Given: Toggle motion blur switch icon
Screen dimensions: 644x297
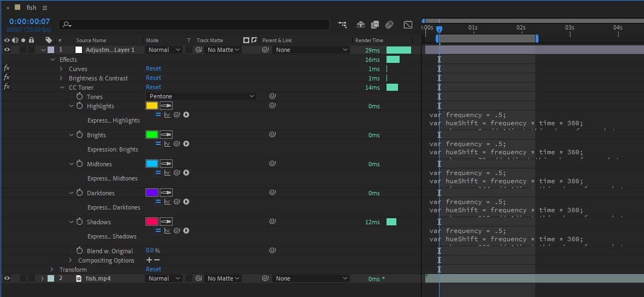Looking at the screenshot, I should point(389,25).
